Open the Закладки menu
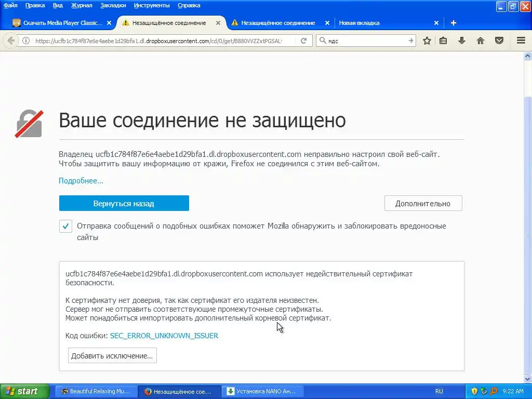Screen dimensions: 532x399 (x=113, y=5)
